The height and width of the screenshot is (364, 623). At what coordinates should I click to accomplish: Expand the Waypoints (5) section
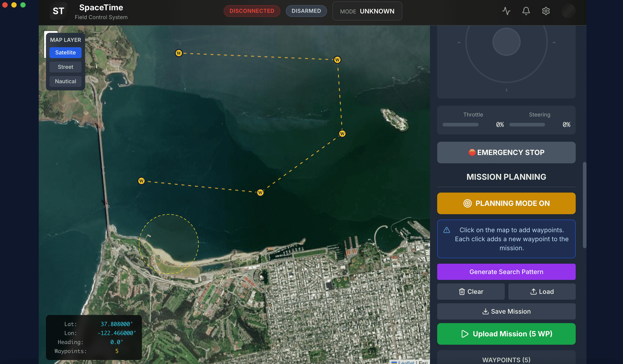pyautogui.click(x=506, y=359)
